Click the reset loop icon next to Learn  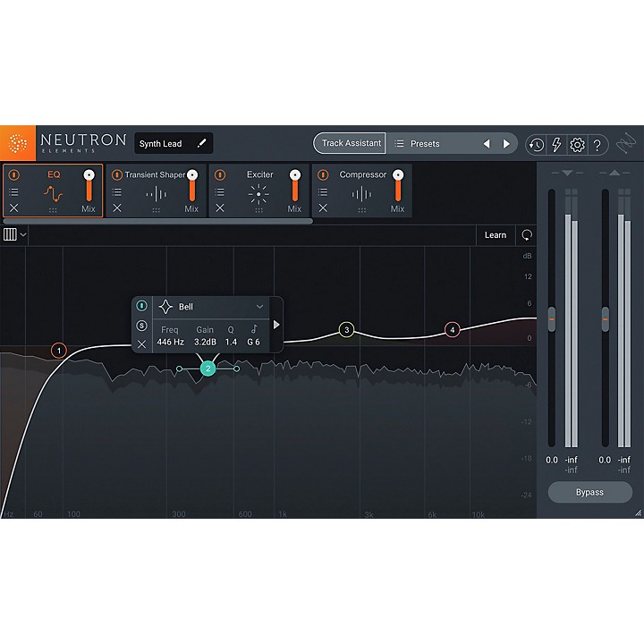click(527, 235)
